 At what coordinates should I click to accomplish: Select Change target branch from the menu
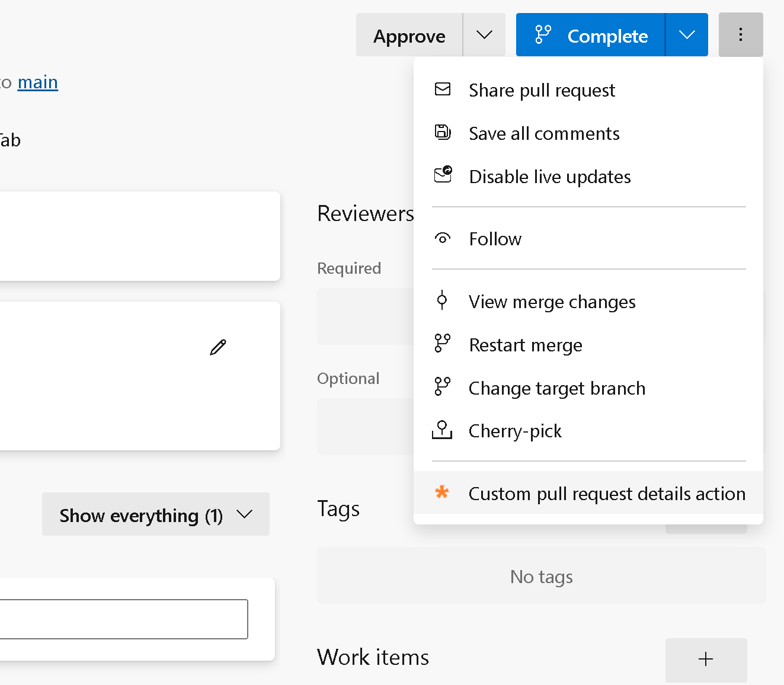tap(556, 388)
